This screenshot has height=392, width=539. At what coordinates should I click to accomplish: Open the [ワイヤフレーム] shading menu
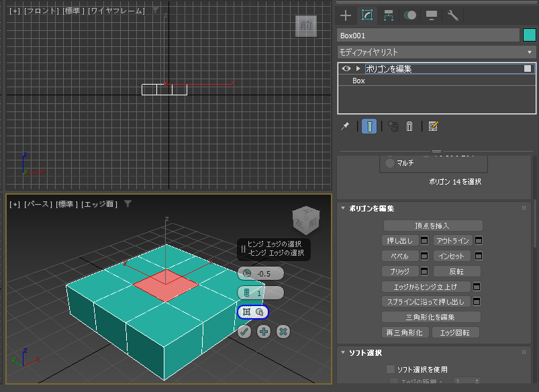(117, 11)
